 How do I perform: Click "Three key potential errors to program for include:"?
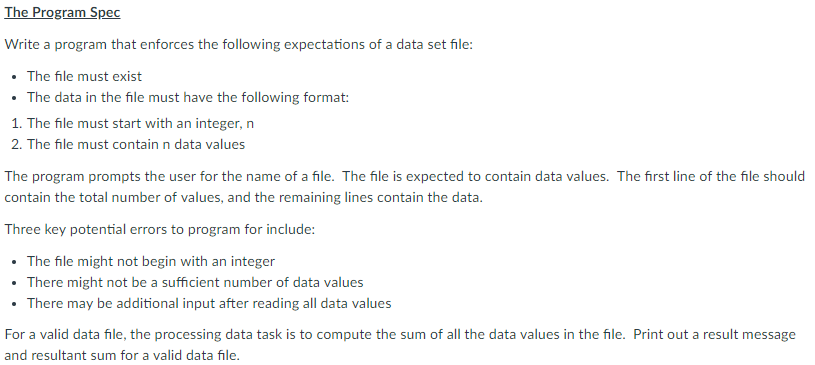(160, 229)
